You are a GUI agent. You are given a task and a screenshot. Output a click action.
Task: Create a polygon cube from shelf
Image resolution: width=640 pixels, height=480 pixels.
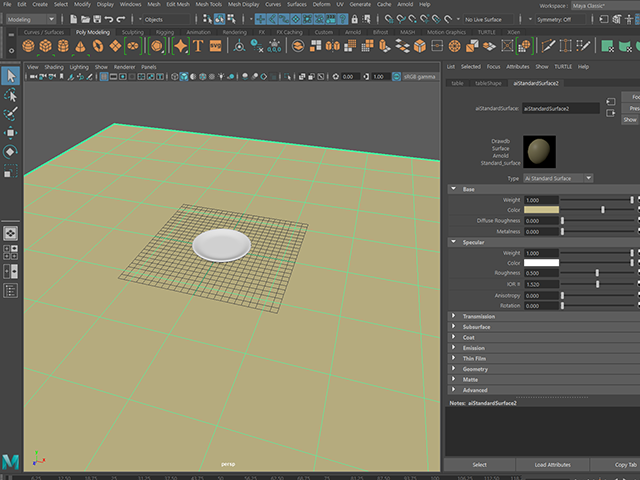(x=45, y=46)
